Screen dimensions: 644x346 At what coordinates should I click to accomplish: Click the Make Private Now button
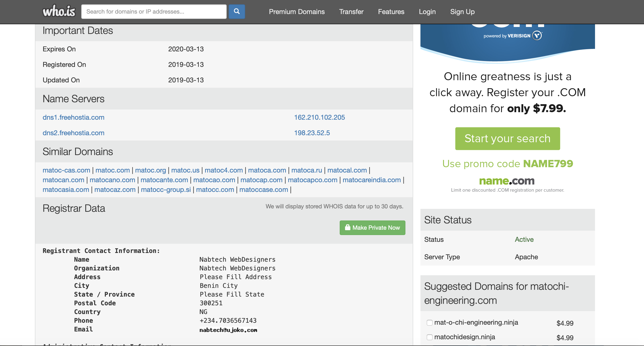372,228
